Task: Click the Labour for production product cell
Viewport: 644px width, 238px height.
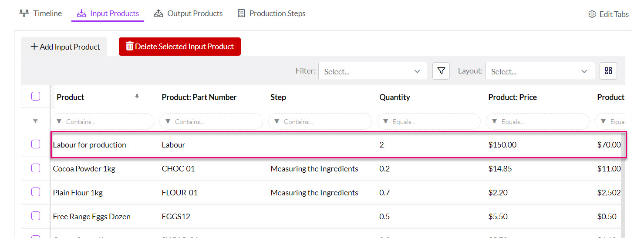Action: click(x=90, y=145)
